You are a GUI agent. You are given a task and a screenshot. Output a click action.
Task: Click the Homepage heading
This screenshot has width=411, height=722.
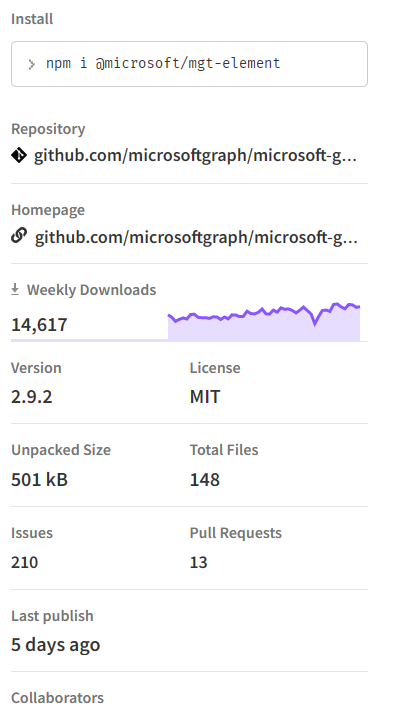48,210
